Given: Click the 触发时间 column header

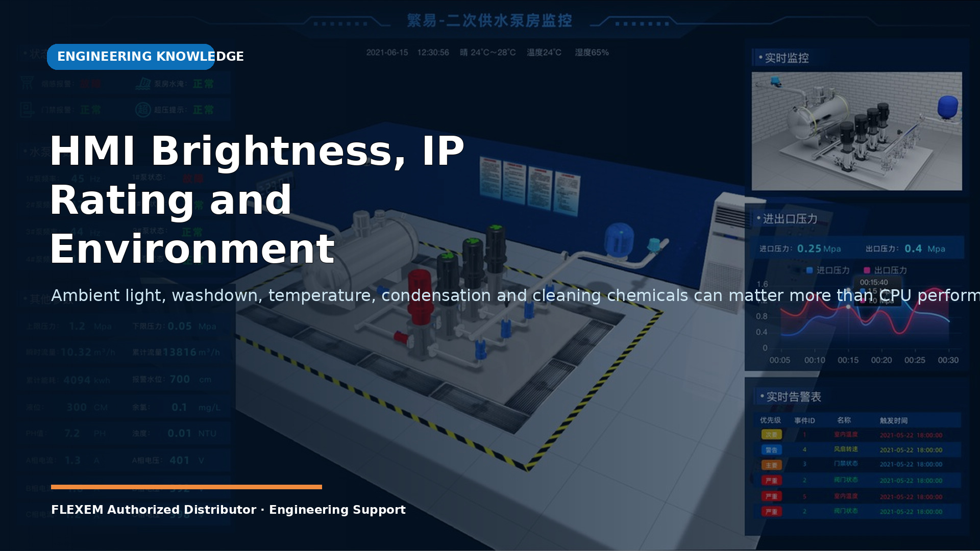Looking at the screenshot, I should tap(894, 420).
